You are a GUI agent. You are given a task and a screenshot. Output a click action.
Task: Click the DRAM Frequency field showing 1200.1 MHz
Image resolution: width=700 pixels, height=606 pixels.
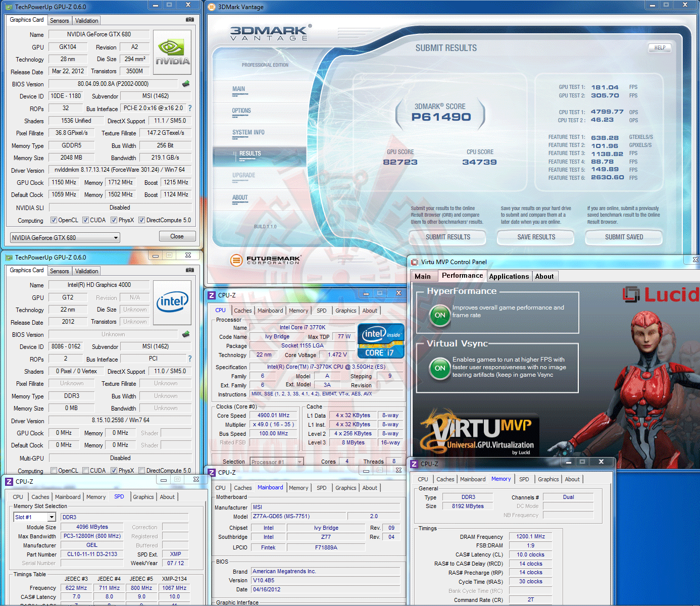point(530,537)
